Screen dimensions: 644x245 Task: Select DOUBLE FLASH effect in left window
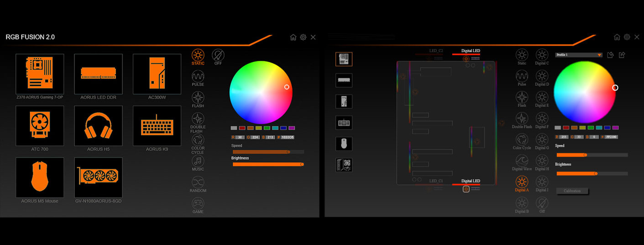pos(198,122)
